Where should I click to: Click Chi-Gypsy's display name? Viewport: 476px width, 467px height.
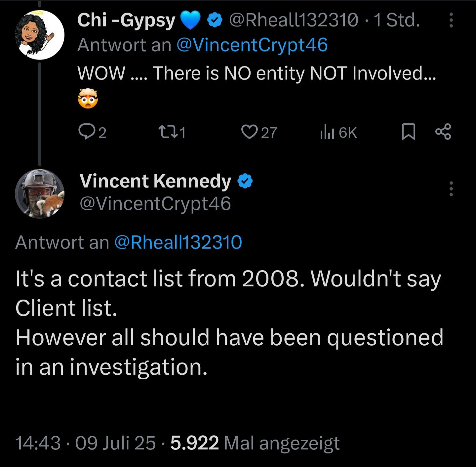tap(126, 21)
